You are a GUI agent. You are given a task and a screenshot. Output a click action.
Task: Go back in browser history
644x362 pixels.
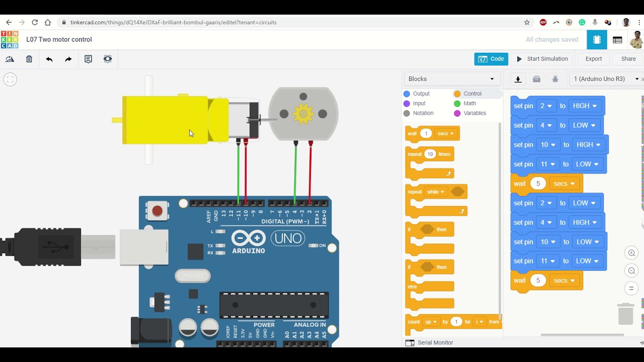tap(9, 22)
